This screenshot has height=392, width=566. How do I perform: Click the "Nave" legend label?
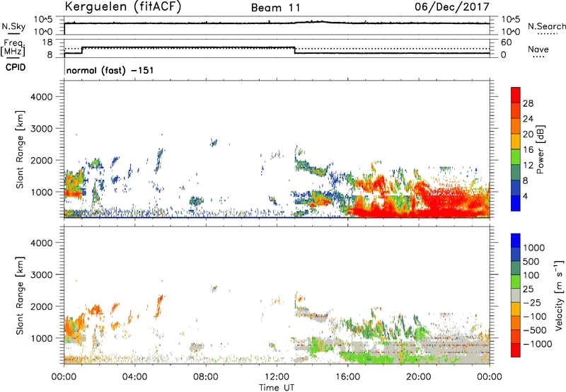(x=538, y=50)
